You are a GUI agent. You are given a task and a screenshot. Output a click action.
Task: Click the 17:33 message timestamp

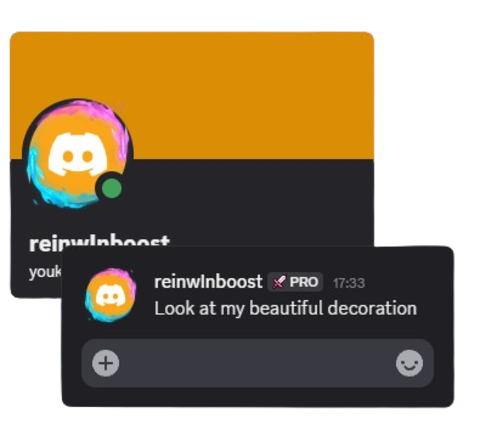click(x=349, y=283)
